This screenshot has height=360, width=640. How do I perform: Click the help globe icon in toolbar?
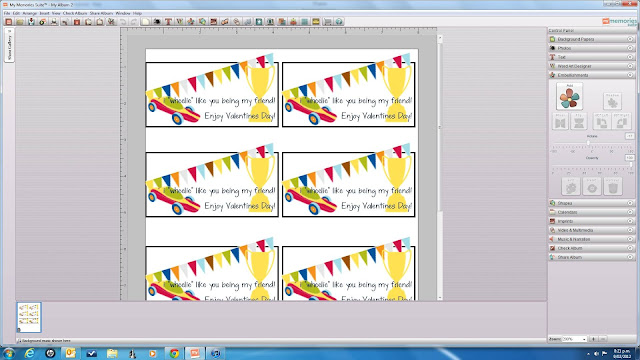tap(339, 22)
